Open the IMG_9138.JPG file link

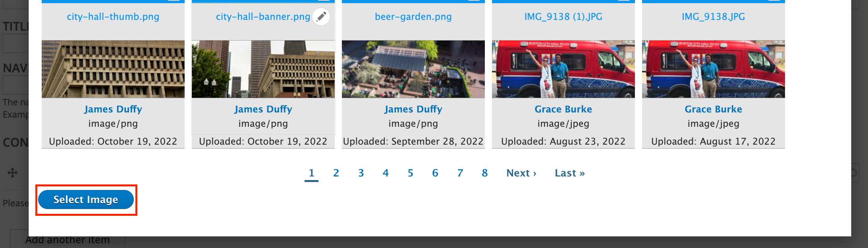pos(713,17)
